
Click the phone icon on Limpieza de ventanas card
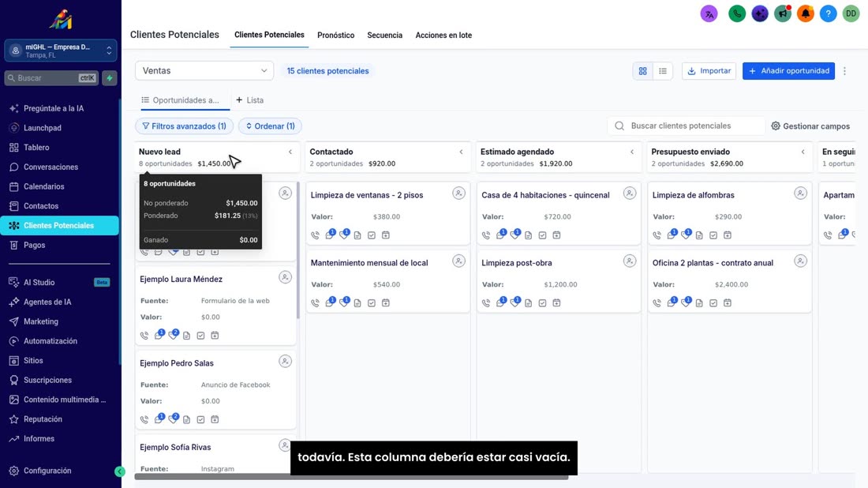click(x=315, y=235)
